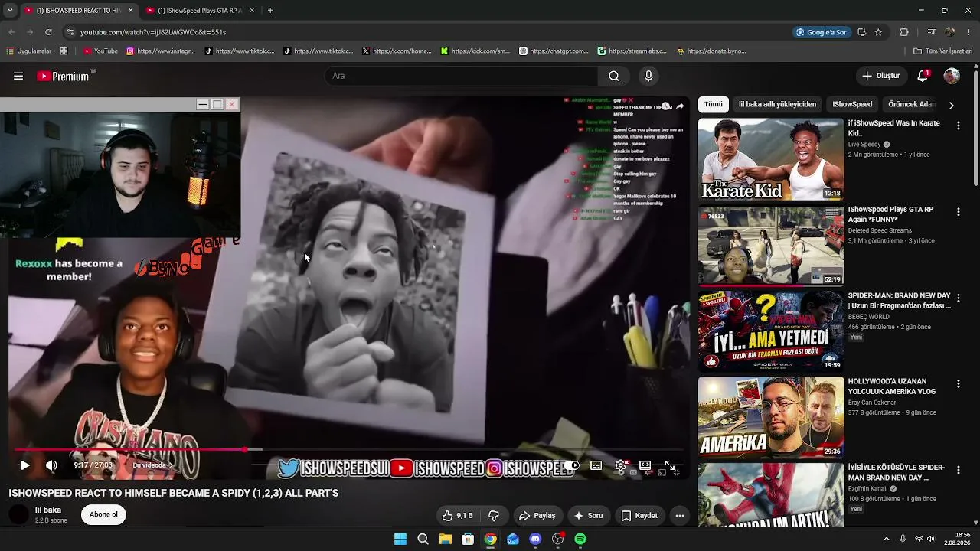Share the video via Paylaş button
Viewport: 980px width, 551px height.
(537, 516)
